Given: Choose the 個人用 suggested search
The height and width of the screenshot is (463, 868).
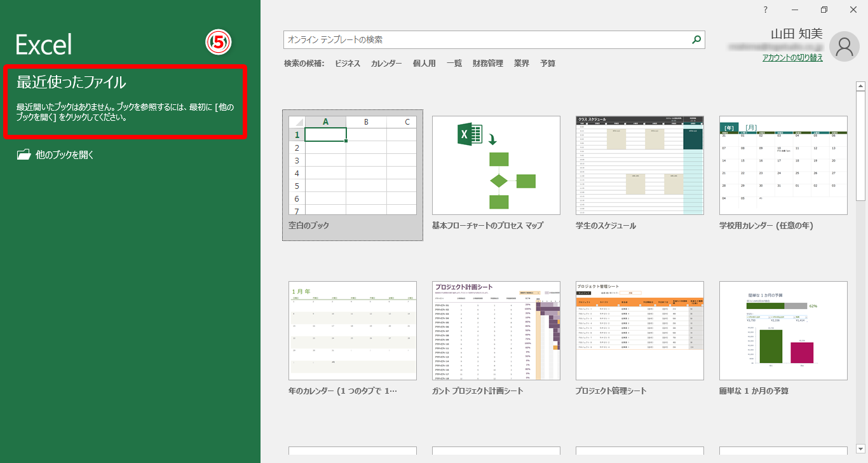Looking at the screenshot, I should 424,64.
